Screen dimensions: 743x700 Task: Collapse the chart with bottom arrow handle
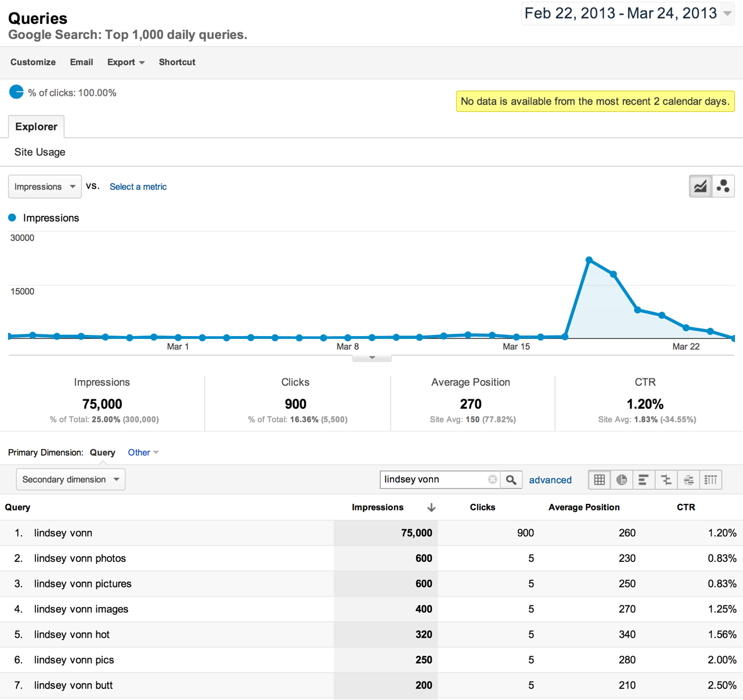coord(372,358)
